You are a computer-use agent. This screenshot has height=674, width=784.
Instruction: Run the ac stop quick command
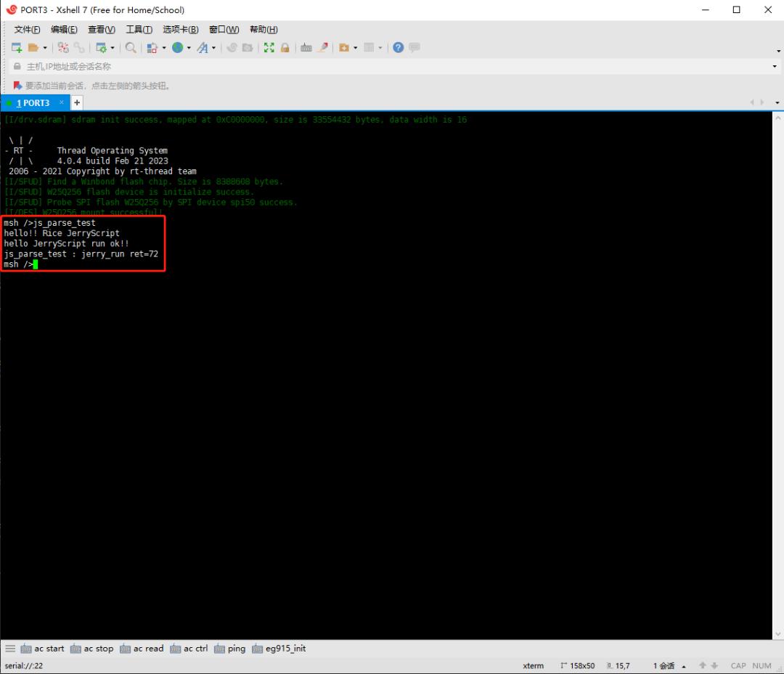pos(92,649)
